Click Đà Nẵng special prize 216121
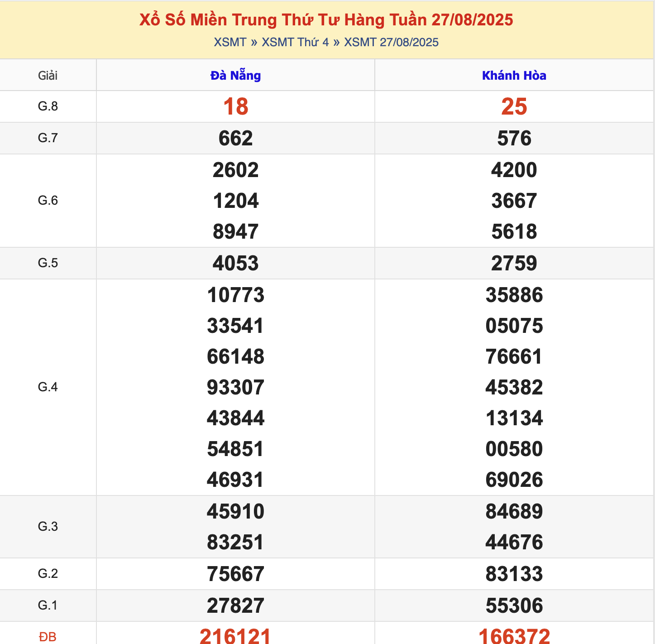Screen dimensions: 655x644 pos(235,635)
